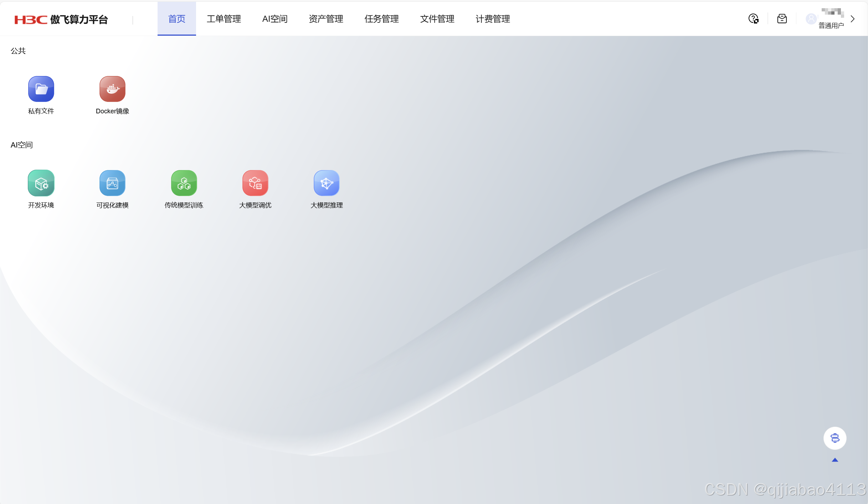The height and width of the screenshot is (504, 868).
Task: Open the 传统模型训练 icon
Action: click(x=184, y=183)
